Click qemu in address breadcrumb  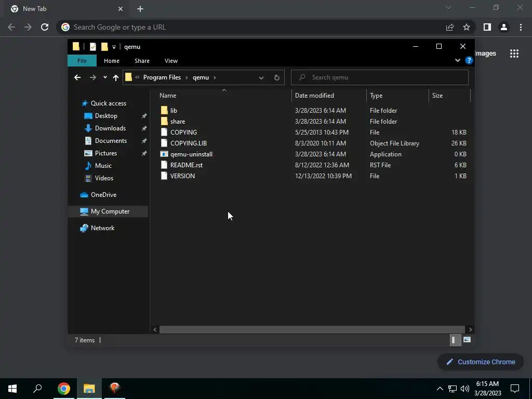[201, 77]
